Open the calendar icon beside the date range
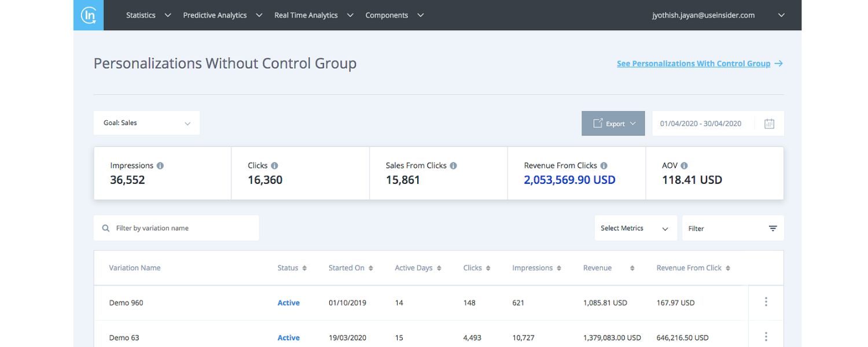 769,123
